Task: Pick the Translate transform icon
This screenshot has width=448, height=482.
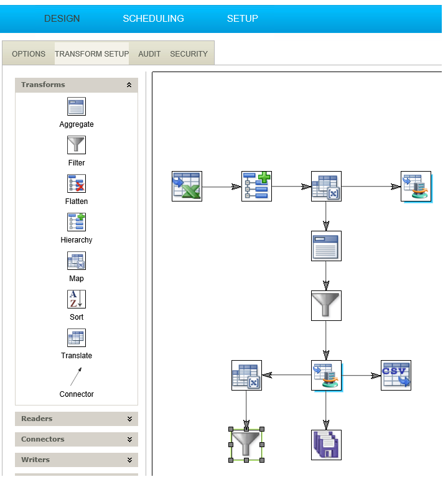Action: coord(77,338)
